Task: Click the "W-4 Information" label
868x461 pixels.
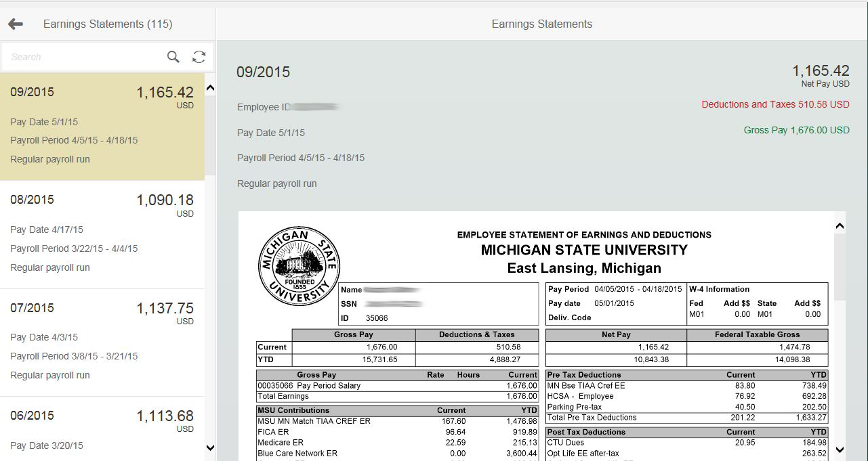Action: (x=720, y=289)
